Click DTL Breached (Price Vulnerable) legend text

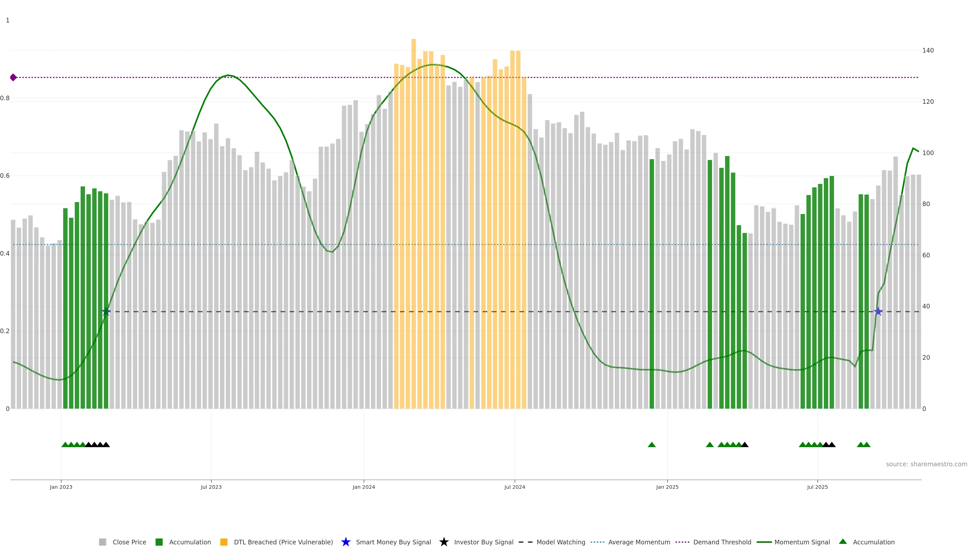283,542
